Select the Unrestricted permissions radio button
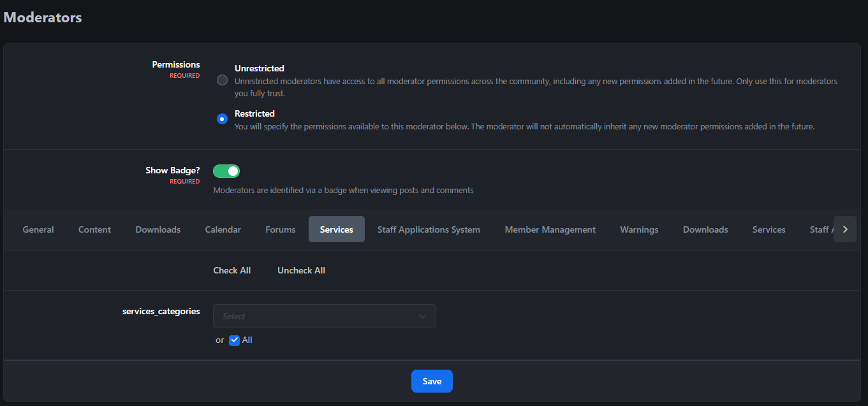 pos(222,80)
